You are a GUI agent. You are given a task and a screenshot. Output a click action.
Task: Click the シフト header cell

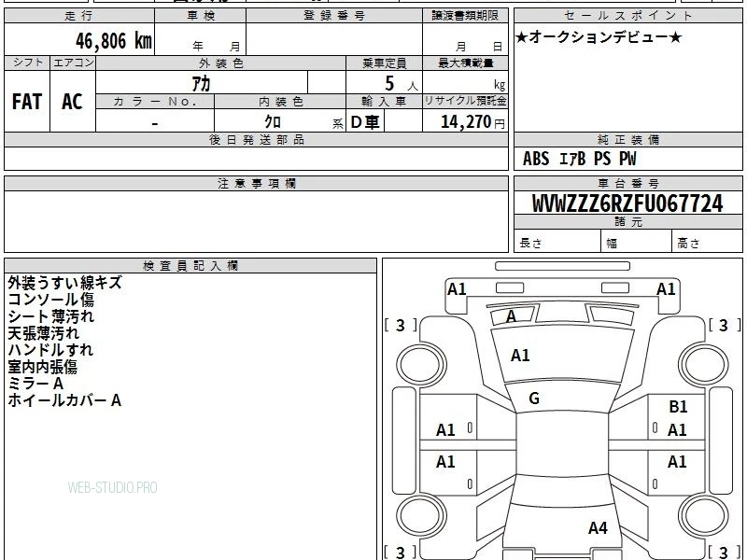[27, 63]
